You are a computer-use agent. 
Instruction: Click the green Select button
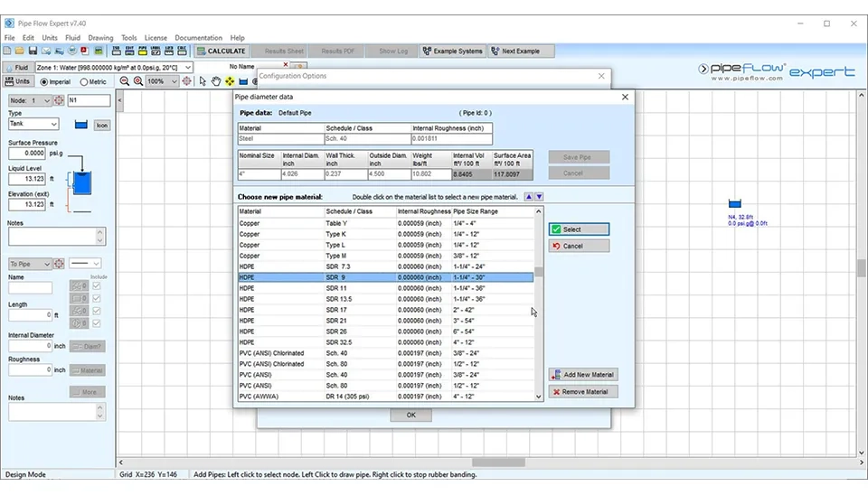579,229
